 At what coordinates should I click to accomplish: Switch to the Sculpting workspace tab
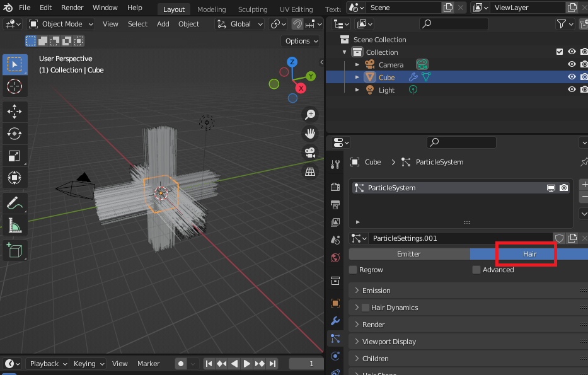click(x=253, y=9)
